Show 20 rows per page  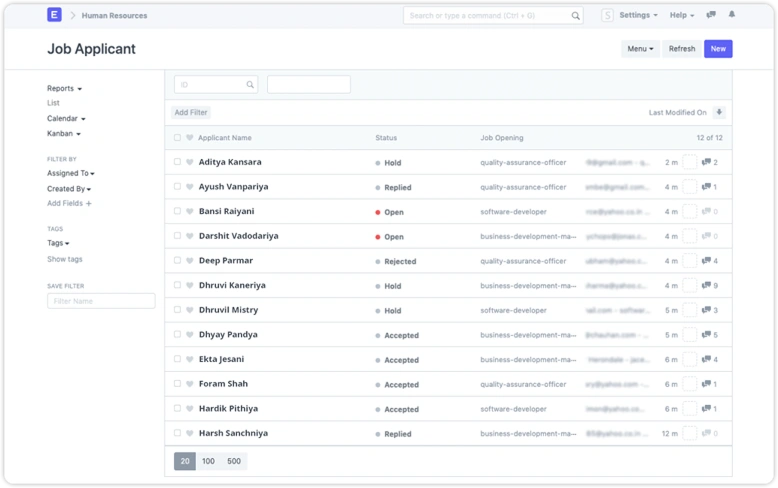pos(185,461)
